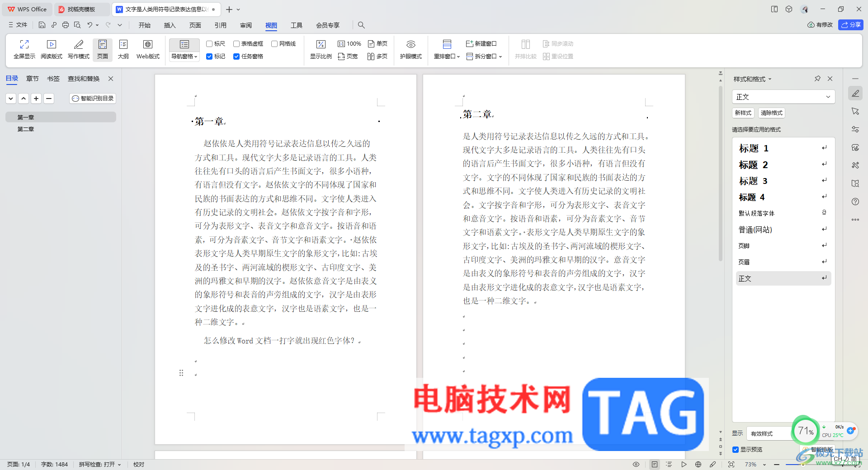Open the Styles pencil icon in right sidebar
The width and height of the screenshot is (868, 470).
[x=855, y=94]
